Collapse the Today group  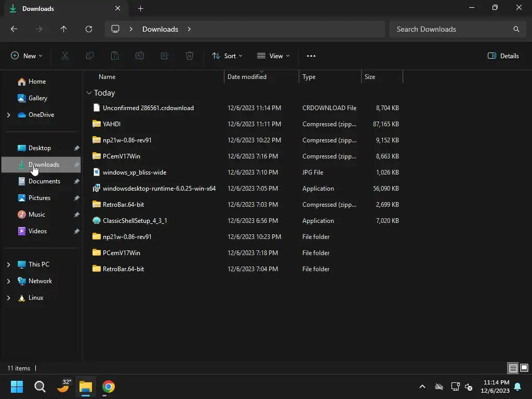89,92
